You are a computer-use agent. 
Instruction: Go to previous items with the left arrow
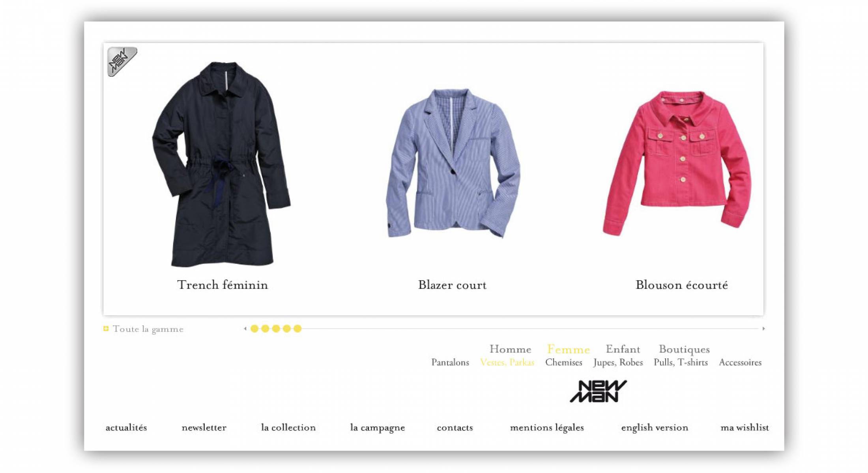(245, 329)
